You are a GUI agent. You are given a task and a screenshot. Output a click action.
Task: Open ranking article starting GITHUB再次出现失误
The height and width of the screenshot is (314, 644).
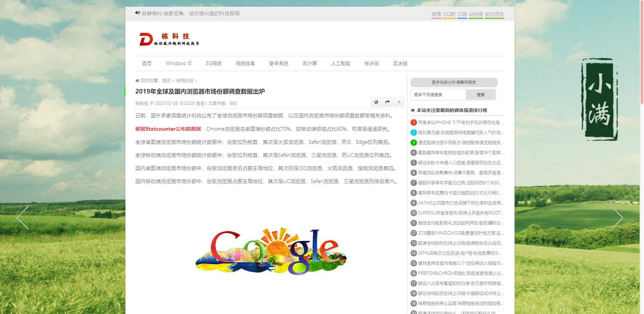(461, 253)
